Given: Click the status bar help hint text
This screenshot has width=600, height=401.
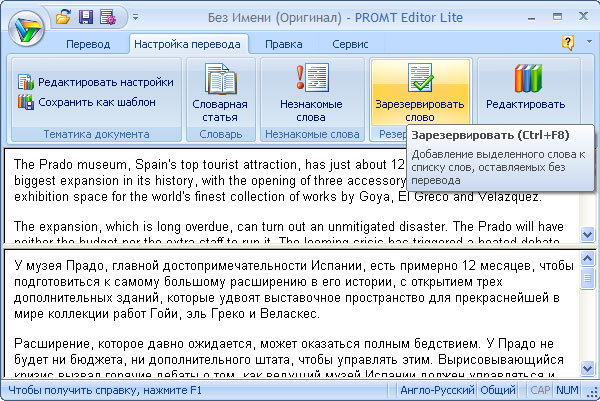Looking at the screenshot, I should [104, 390].
